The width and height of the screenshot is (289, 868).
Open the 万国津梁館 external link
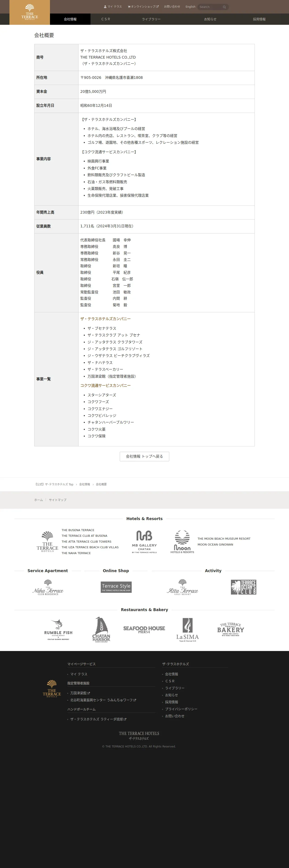tap(80, 693)
